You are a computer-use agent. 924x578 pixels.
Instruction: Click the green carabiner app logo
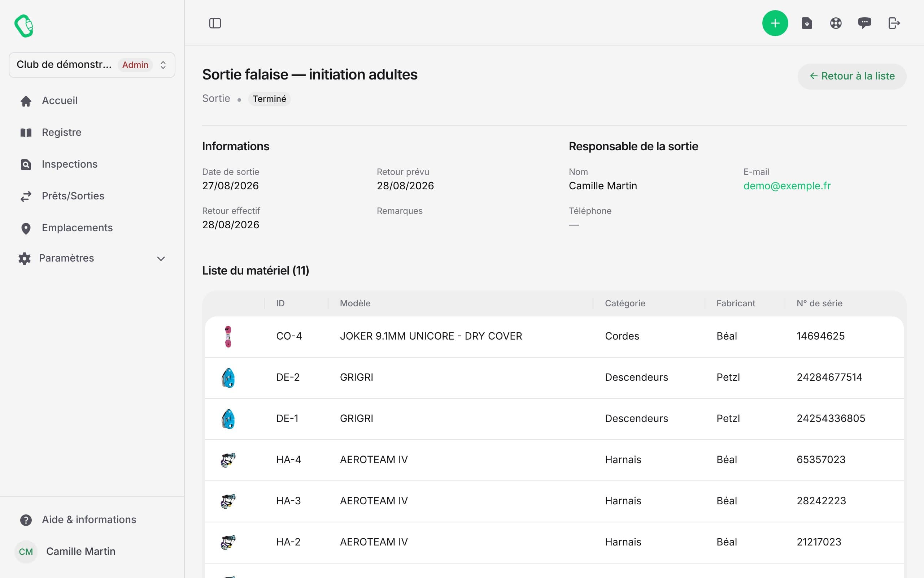[x=24, y=26]
